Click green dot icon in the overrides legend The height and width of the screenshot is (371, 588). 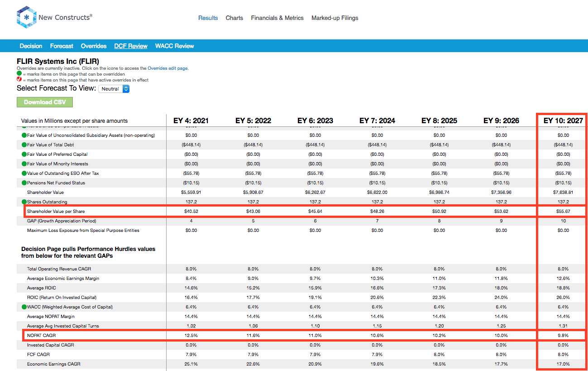(19, 73)
